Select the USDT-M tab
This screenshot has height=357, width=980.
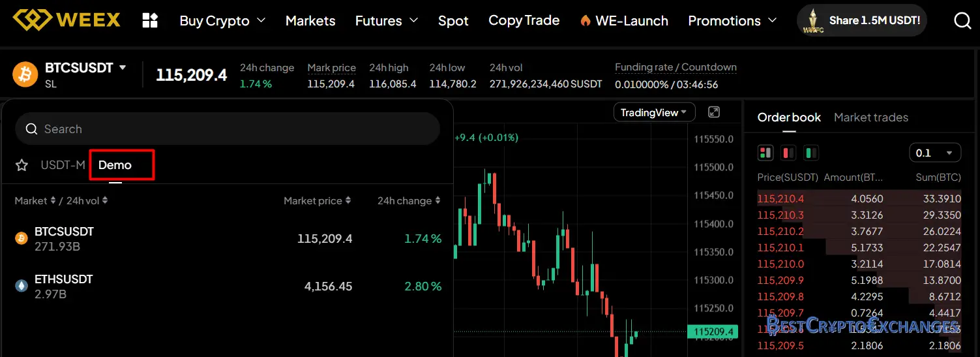[x=63, y=165]
